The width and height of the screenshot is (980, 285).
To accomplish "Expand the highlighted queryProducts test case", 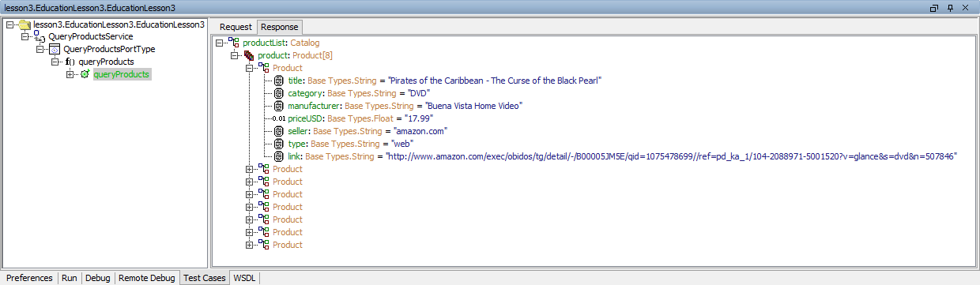I will 70,74.
